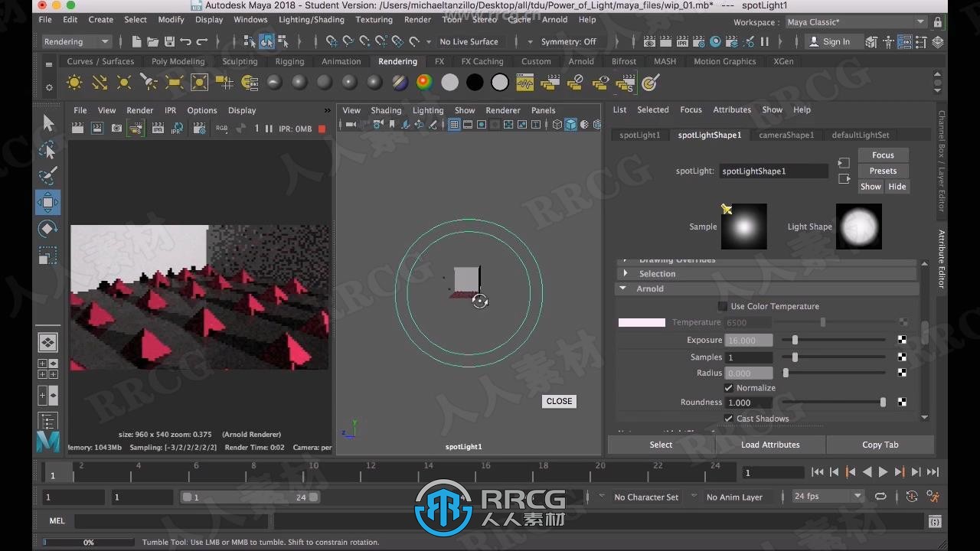Viewport: 980px width, 551px height.
Task: Click the Load Attributes button
Action: [770, 445]
